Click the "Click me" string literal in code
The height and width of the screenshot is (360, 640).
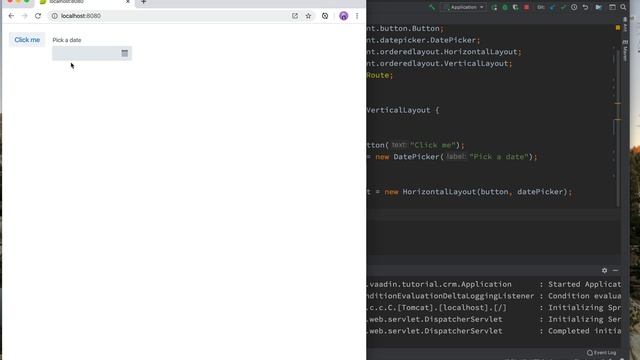tap(433, 145)
